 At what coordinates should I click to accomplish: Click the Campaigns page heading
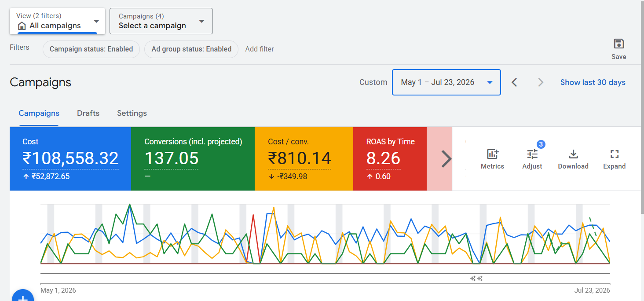(40, 82)
